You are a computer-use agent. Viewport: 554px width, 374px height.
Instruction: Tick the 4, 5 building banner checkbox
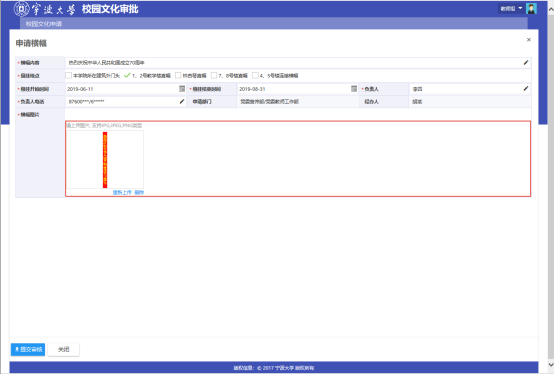point(255,75)
